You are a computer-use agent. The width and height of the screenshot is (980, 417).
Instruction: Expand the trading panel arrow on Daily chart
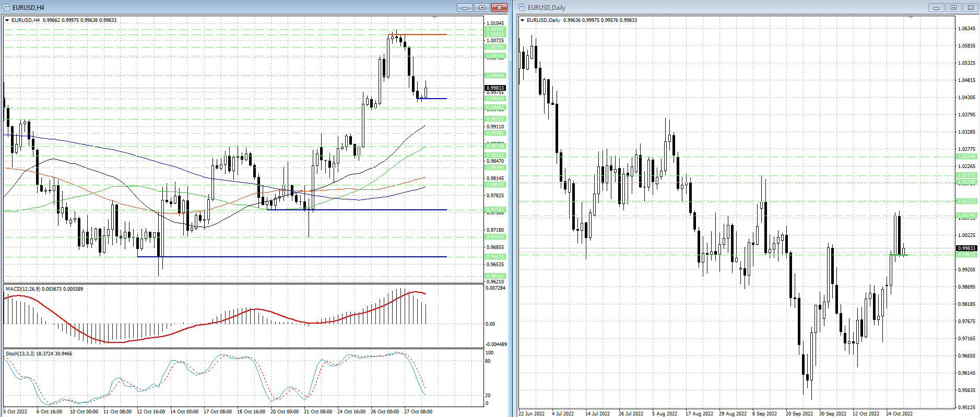pos(523,20)
